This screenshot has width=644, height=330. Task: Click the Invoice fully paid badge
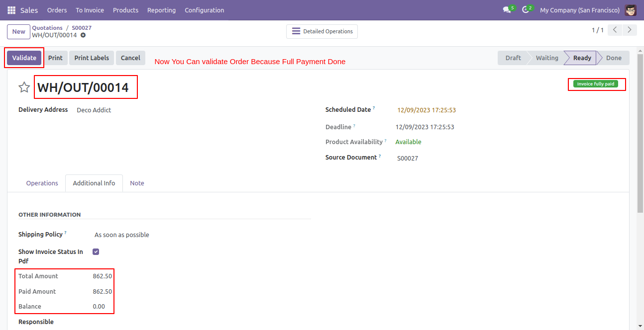click(596, 84)
